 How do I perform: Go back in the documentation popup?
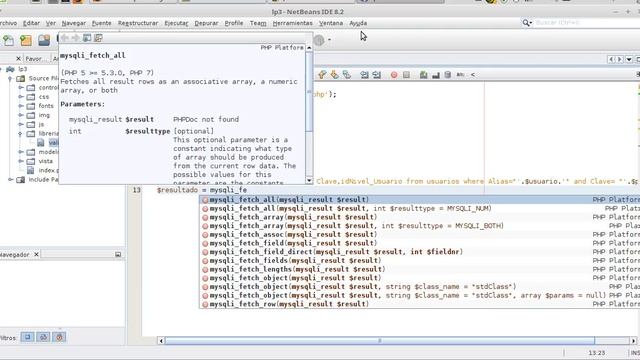click(65, 38)
